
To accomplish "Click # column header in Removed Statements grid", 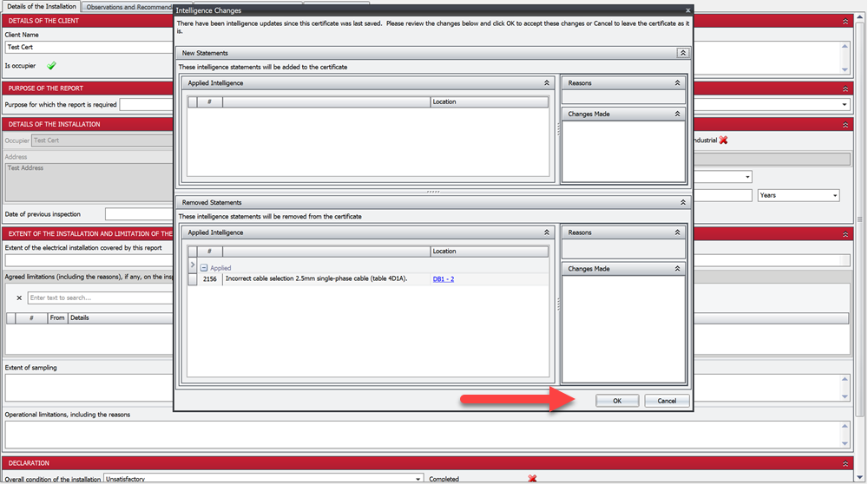I will click(x=209, y=252).
